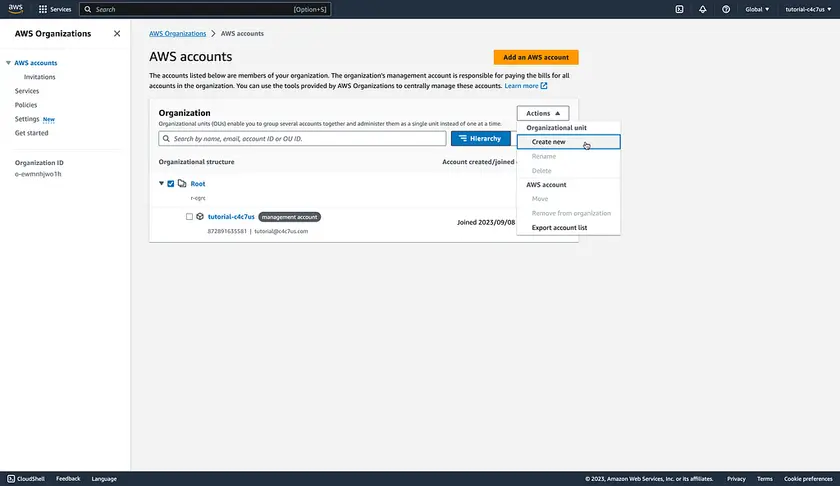Open Settings in the sidebar
Screen dimensions: 840x486
point(27,118)
